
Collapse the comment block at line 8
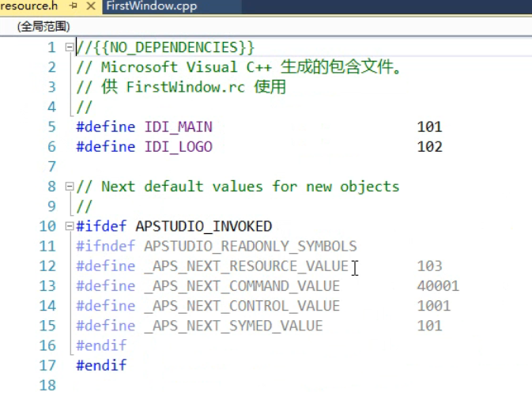point(69,187)
